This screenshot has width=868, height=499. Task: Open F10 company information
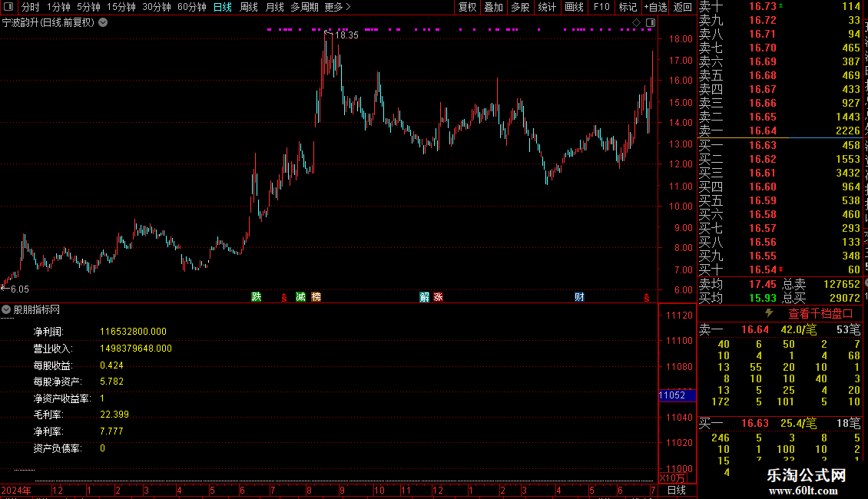pyautogui.click(x=601, y=7)
